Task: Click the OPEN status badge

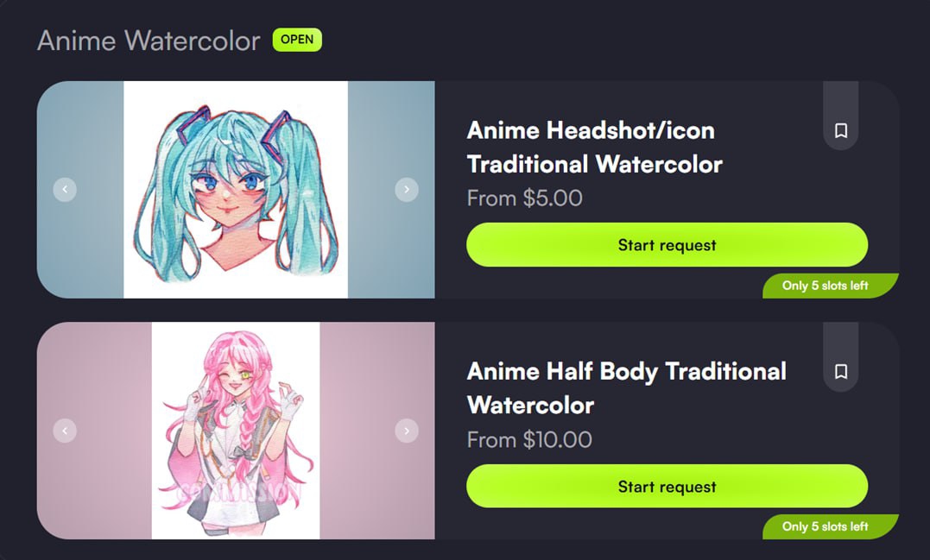Action: [297, 40]
